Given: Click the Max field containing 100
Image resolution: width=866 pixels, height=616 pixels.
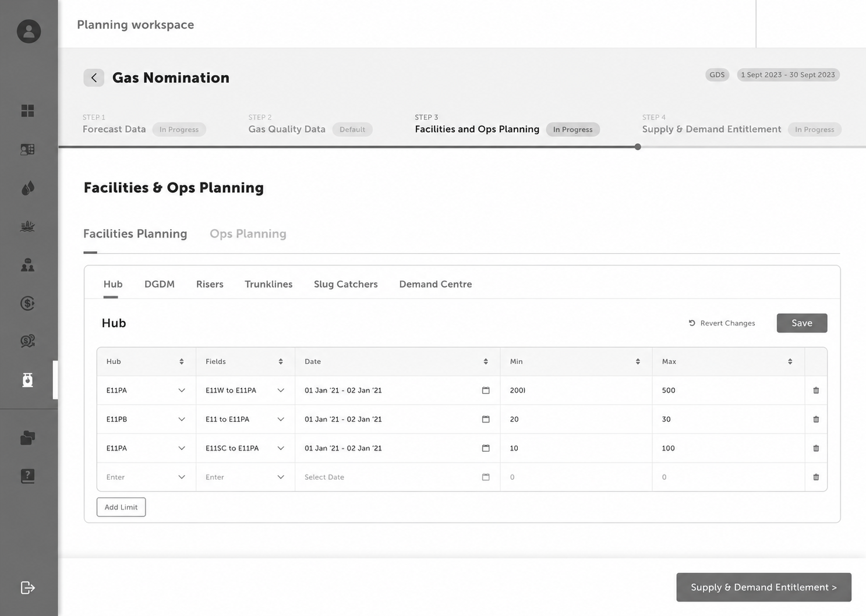Looking at the screenshot, I should point(728,448).
